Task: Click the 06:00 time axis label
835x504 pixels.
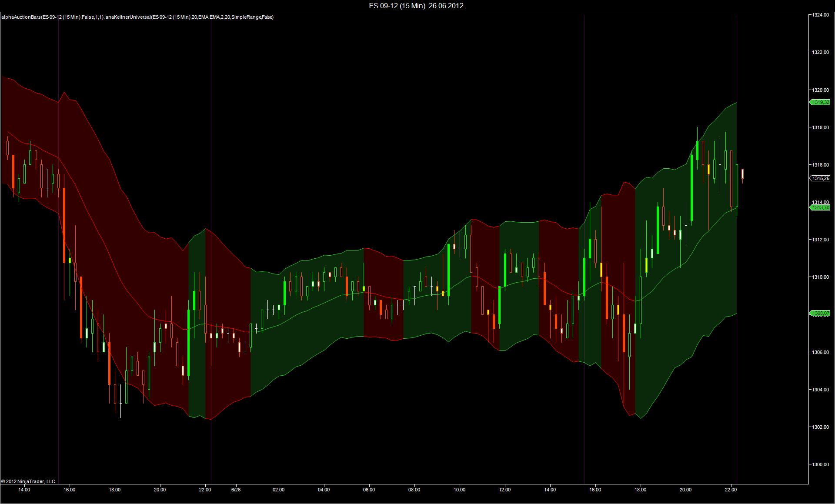Action: click(x=369, y=490)
